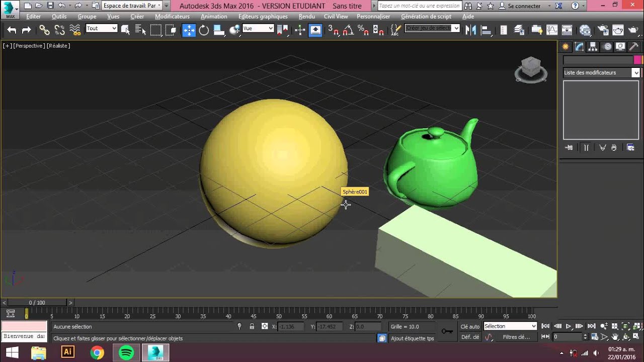The image size is (644, 362).
Task: Click the Unlink Selection broken-chain icon
Action: 59,30
